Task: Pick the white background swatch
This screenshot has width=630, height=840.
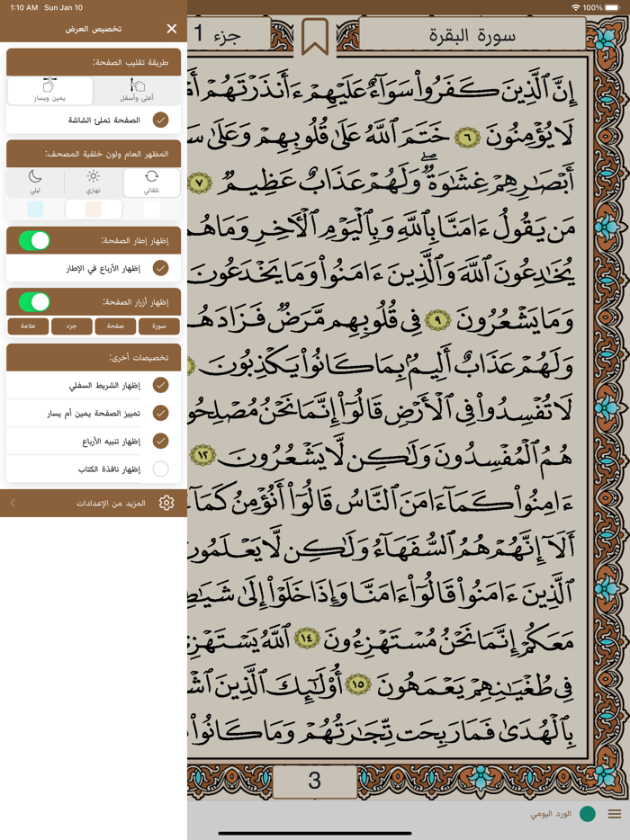Action: (x=152, y=209)
